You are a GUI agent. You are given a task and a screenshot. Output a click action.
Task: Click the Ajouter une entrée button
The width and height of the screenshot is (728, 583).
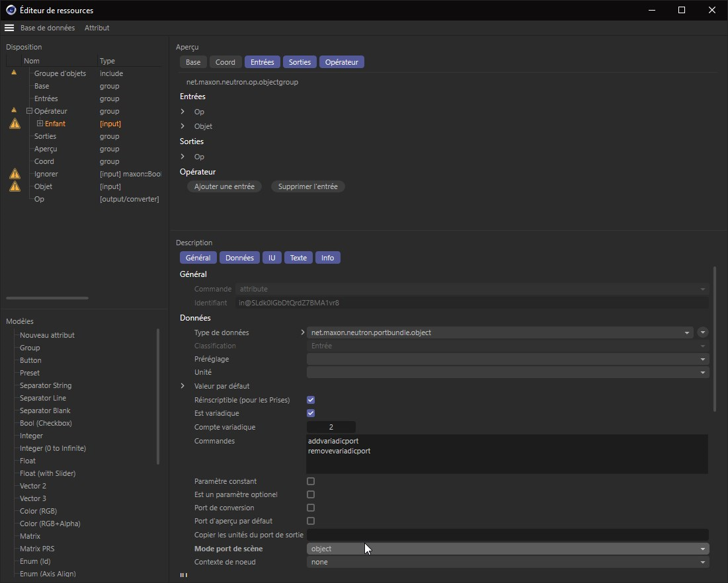[224, 186]
